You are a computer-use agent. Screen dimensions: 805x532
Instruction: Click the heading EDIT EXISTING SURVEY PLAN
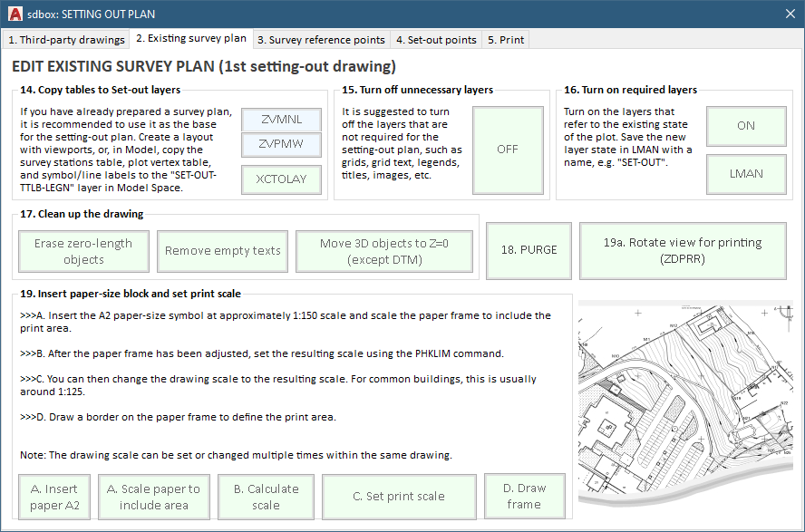204,66
